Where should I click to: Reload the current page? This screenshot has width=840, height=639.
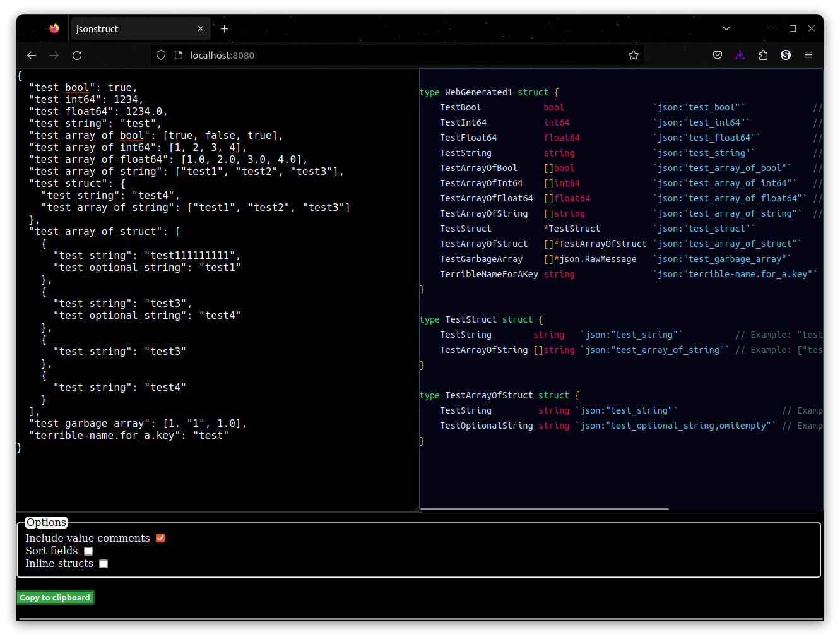click(77, 56)
